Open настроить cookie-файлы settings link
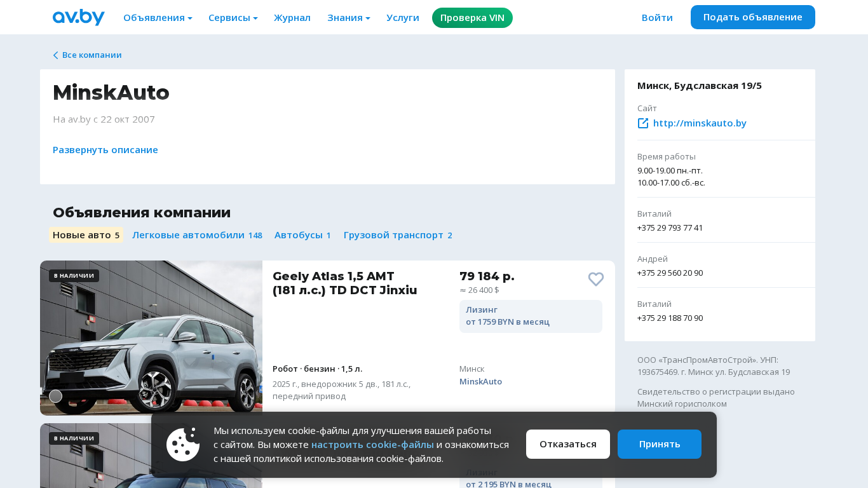Image resolution: width=868 pixels, height=488 pixels. [372, 445]
